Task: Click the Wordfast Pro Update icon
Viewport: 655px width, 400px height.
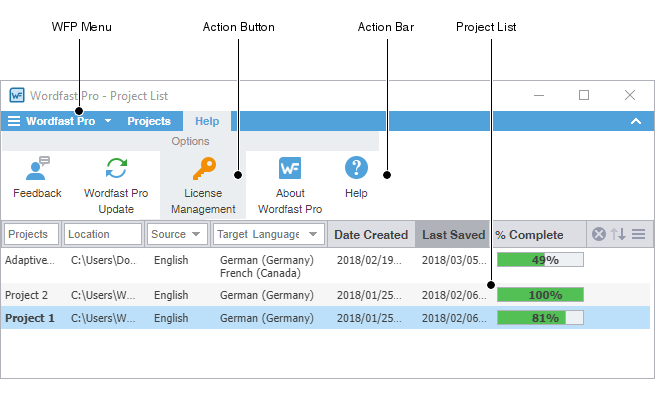Action: pyautogui.click(x=116, y=168)
